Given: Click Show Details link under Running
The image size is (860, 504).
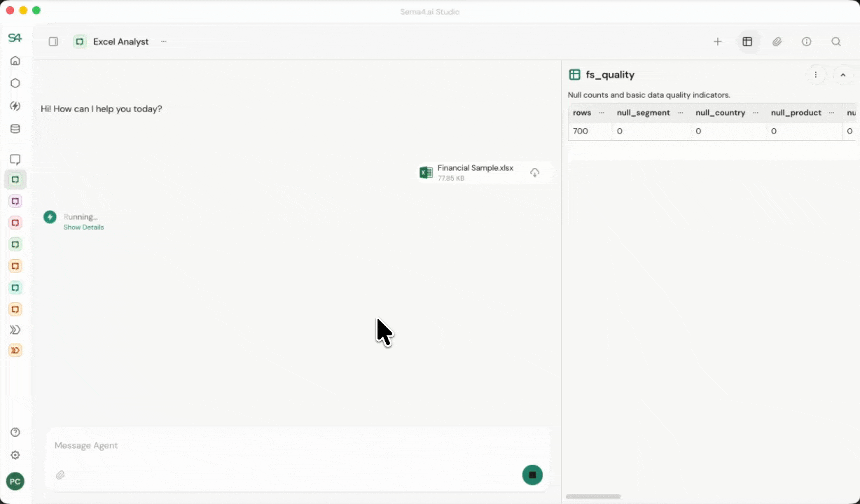Looking at the screenshot, I should click(83, 227).
